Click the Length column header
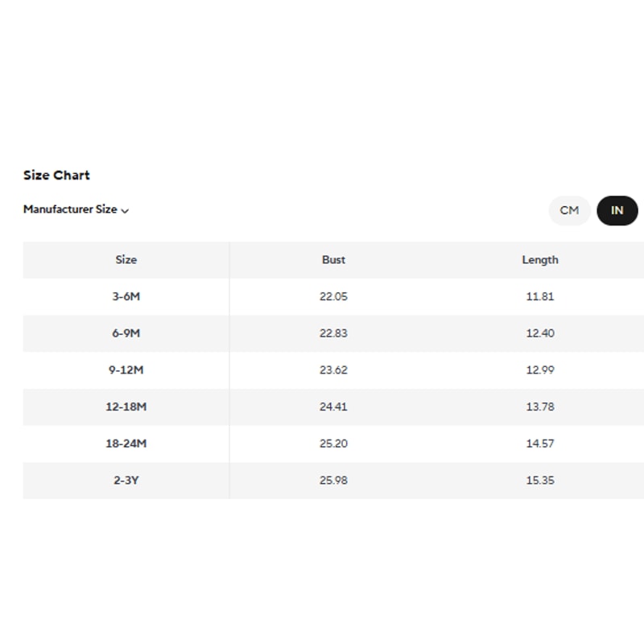644x644 pixels. 539,260
